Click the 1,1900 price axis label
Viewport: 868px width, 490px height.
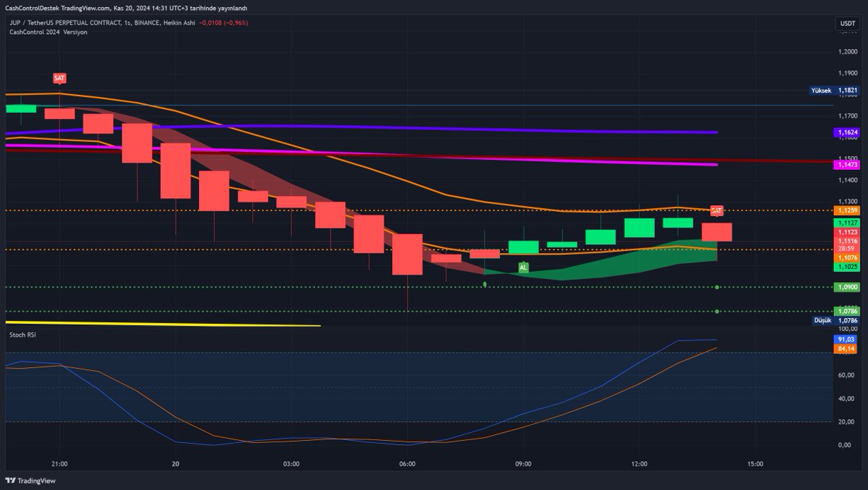pos(848,74)
